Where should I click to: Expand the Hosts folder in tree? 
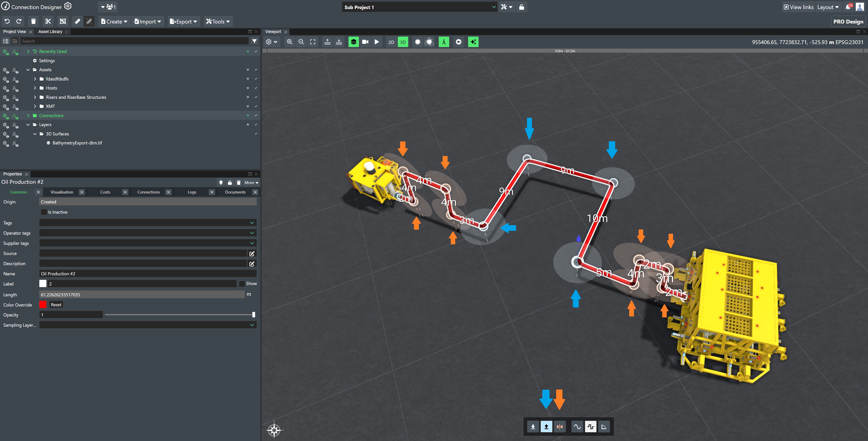coord(35,88)
